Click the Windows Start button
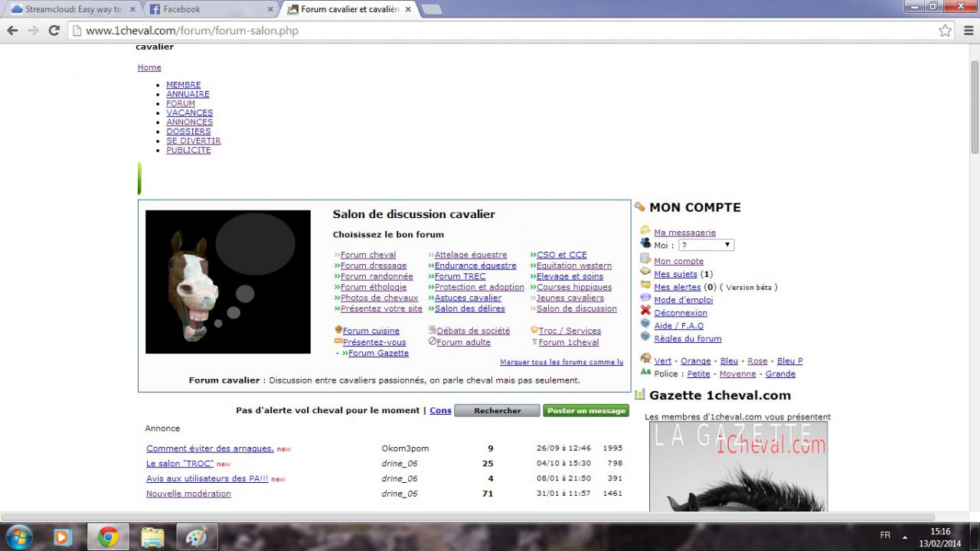Viewport: 980px width, 551px height. (x=18, y=536)
